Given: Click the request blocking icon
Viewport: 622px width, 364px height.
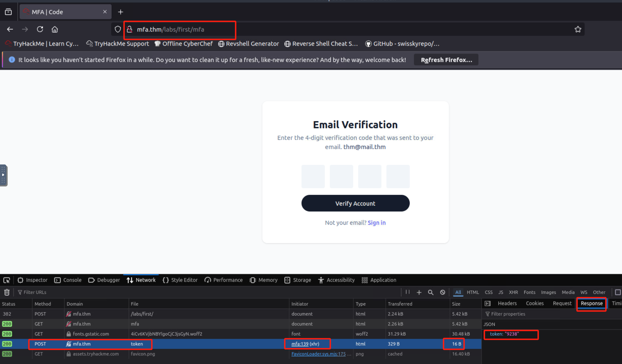Looking at the screenshot, I should click(x=442, y=292).
